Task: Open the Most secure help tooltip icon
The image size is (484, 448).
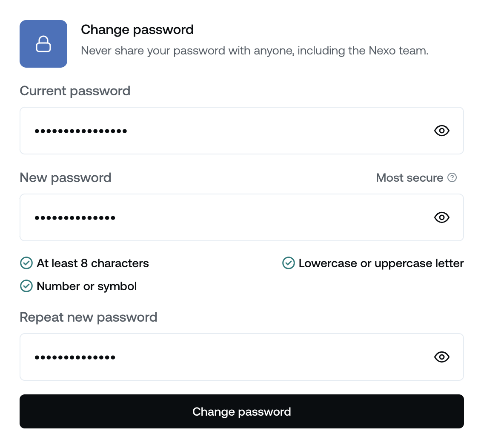Action: (452, 178)
